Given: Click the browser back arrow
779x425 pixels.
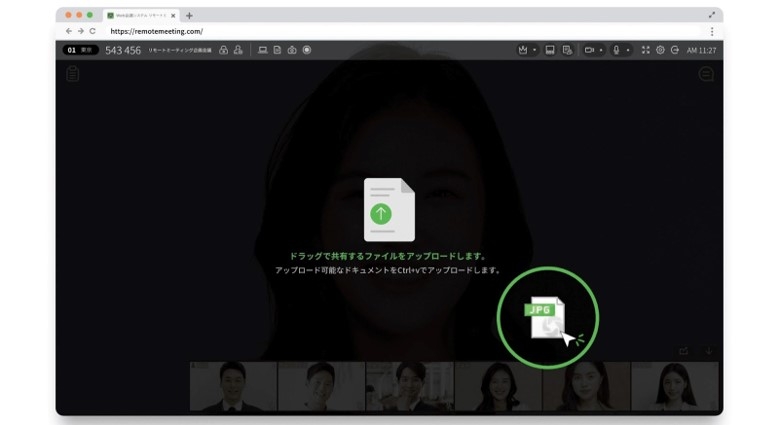Looking at the screenshot, I should (69, 32).
